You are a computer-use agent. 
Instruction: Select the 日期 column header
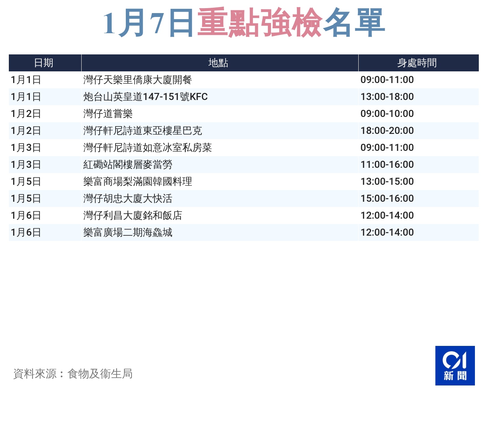pos(45,63)
